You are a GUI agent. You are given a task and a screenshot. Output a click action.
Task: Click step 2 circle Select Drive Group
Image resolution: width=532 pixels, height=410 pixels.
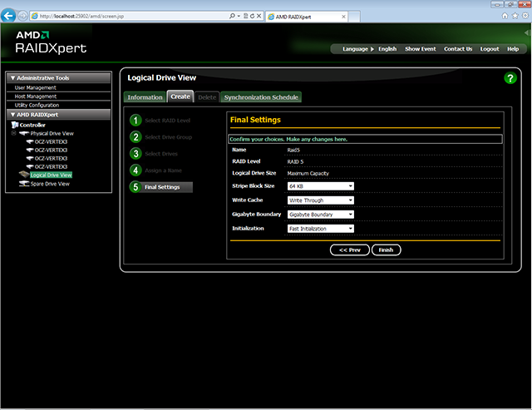[135, 136]
